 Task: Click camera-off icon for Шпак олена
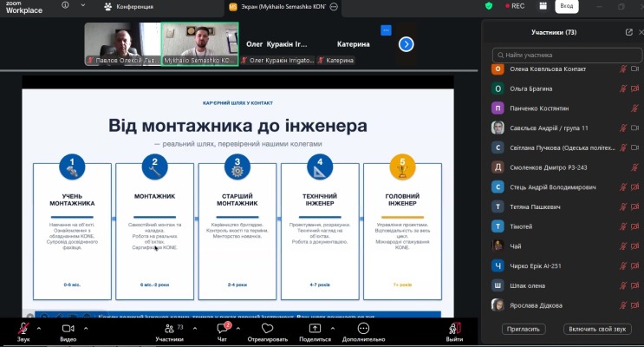tap(635, 285)
